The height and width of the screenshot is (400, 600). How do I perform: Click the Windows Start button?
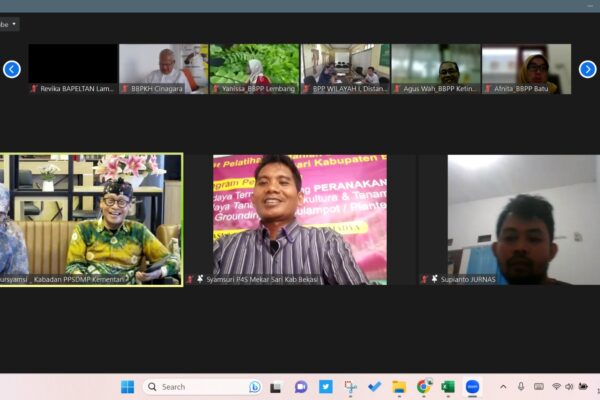127,387
